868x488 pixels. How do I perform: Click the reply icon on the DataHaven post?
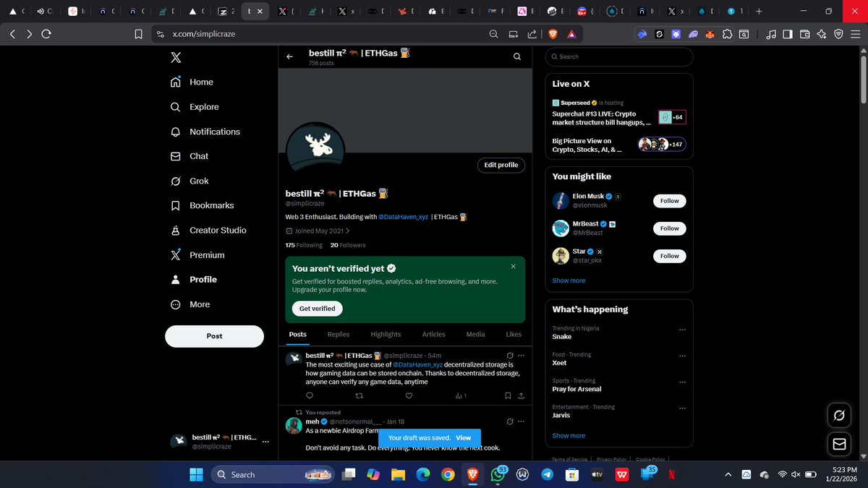tap(310, 395)
